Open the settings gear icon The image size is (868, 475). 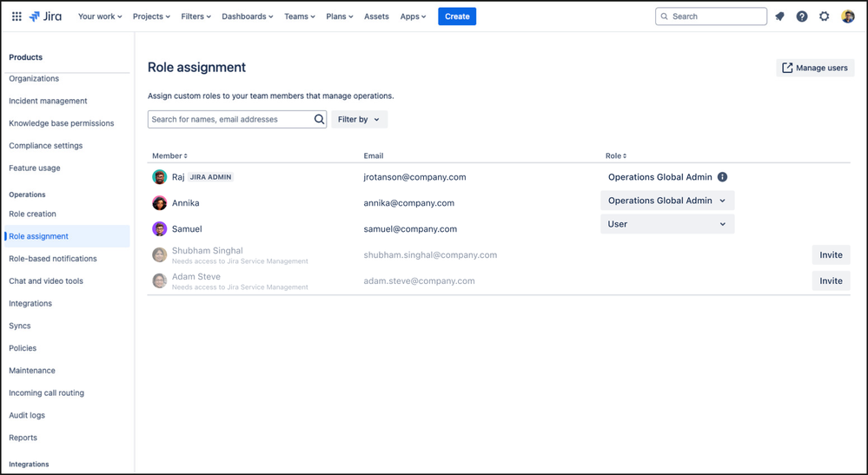[x=825, y=16]
